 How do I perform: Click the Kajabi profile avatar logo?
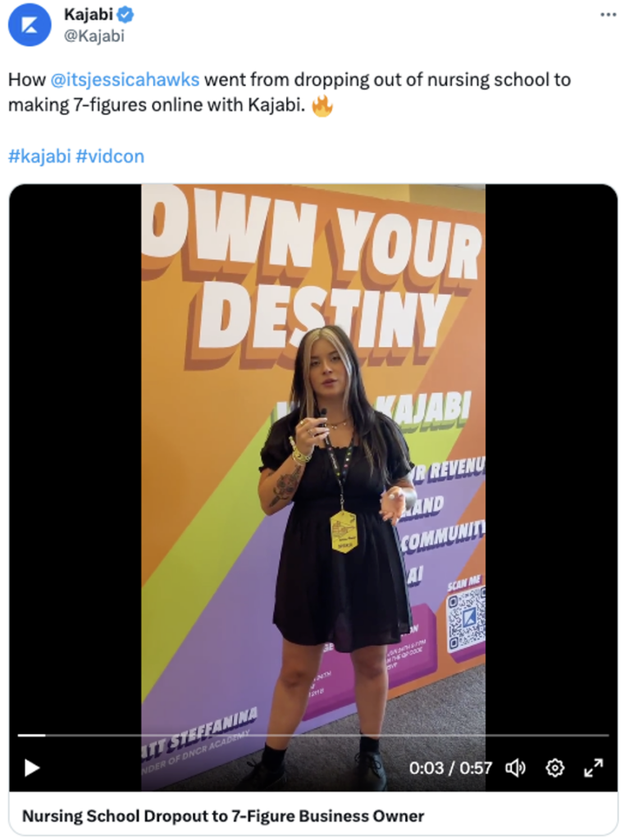30,25
